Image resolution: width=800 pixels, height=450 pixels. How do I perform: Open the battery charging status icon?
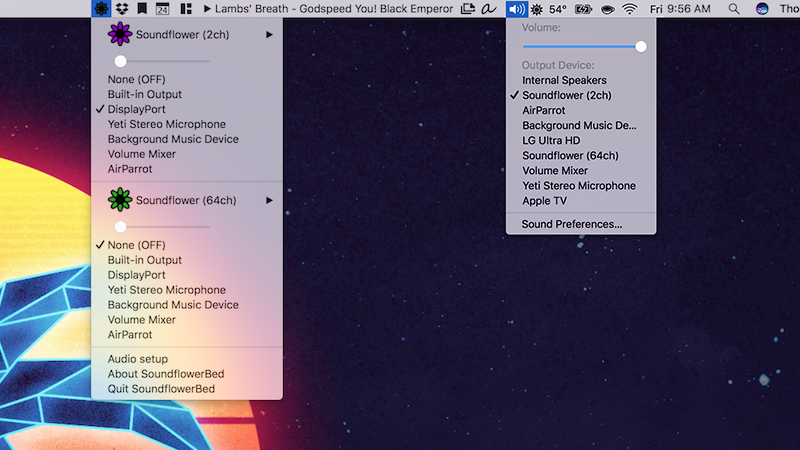click(583, 9)
